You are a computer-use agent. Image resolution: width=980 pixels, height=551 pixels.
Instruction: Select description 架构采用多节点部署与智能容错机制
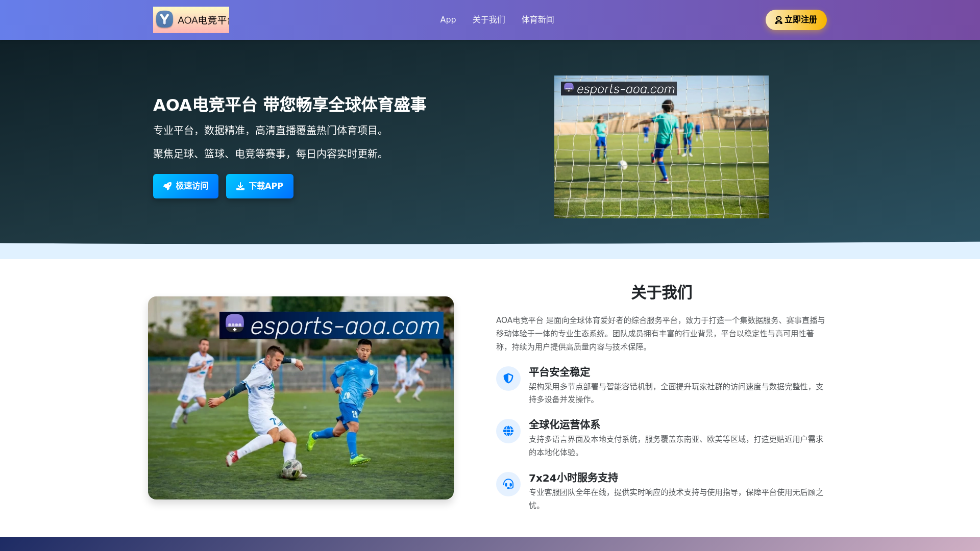pyautogui.click(x=676, y=393)
